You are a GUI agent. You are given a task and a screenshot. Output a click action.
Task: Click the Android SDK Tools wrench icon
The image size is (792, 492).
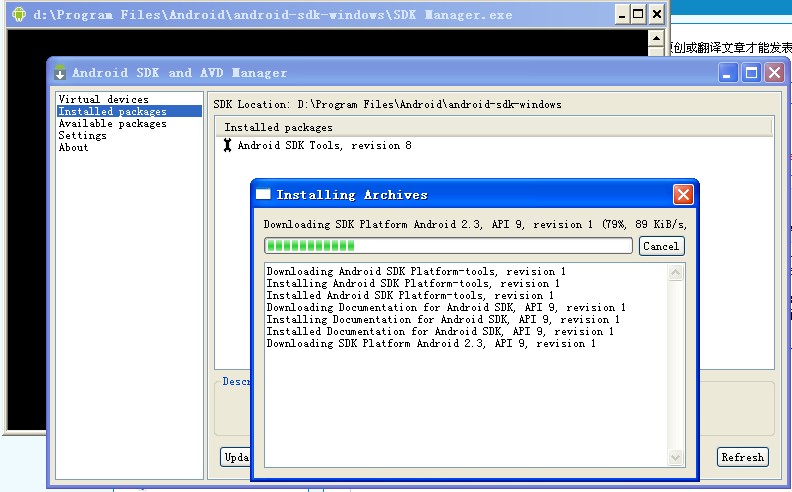click(x=227, y=145)
